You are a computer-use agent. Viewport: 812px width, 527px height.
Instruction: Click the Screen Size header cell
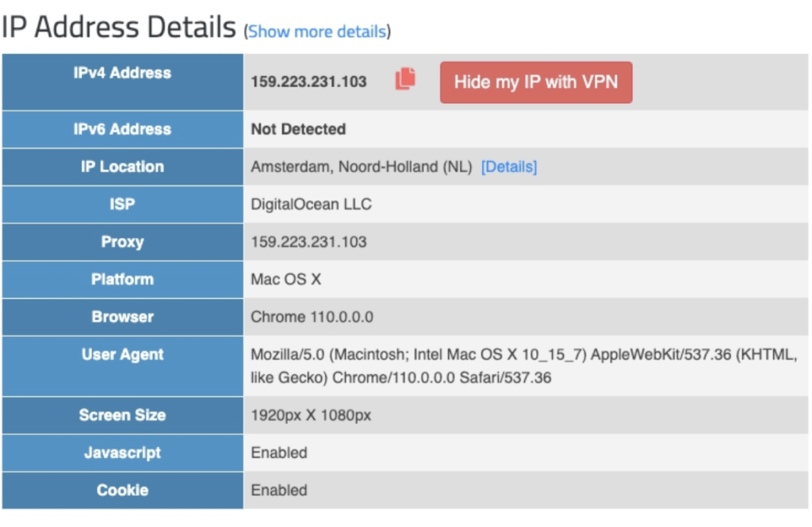click(x=123, y=415)
